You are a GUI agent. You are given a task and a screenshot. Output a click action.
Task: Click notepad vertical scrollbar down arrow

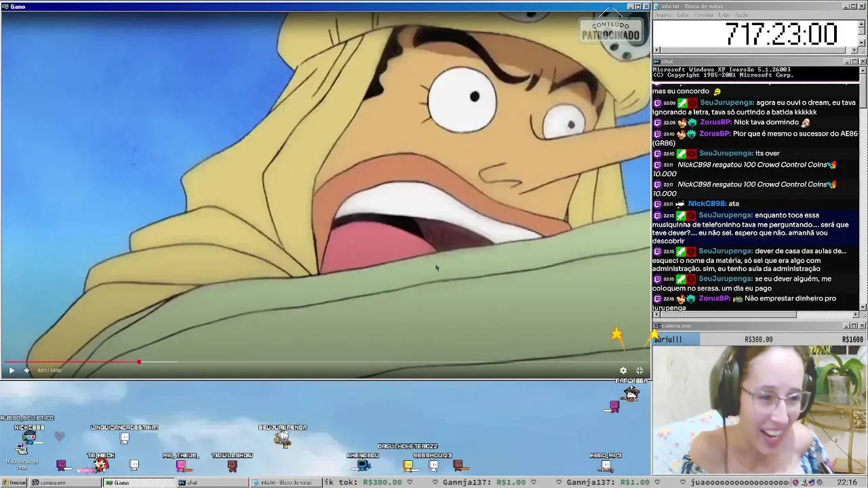862,43
